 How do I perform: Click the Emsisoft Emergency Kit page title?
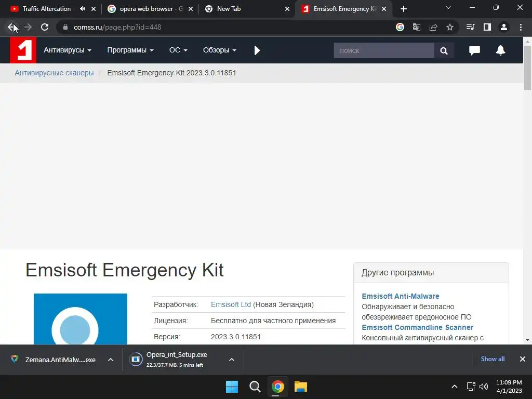(125, 270)
